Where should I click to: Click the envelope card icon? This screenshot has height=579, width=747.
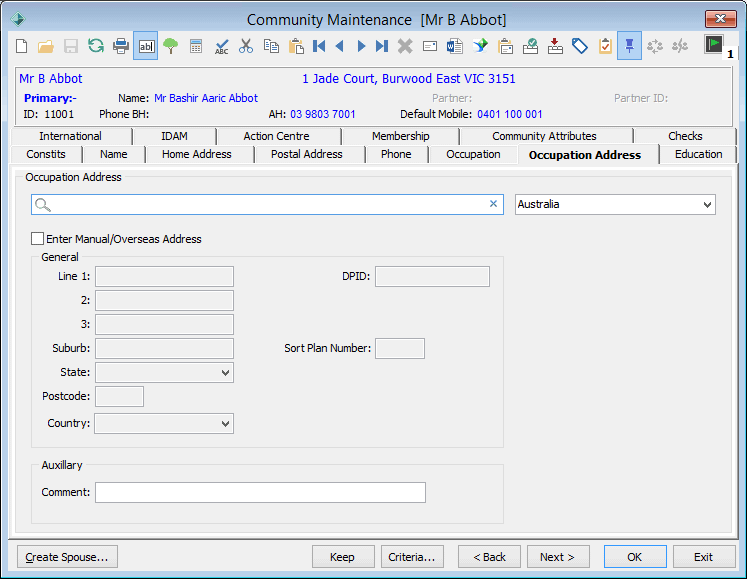pos(430,46)
